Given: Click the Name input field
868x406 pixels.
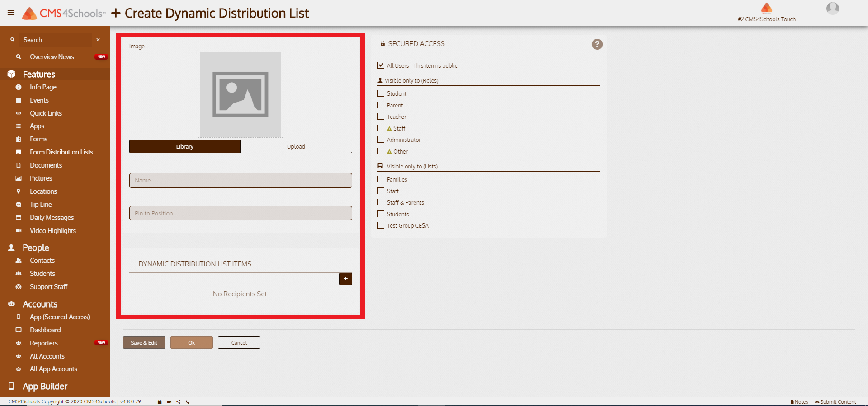Looking at the screenshot, I should click(x=241, y=180).
